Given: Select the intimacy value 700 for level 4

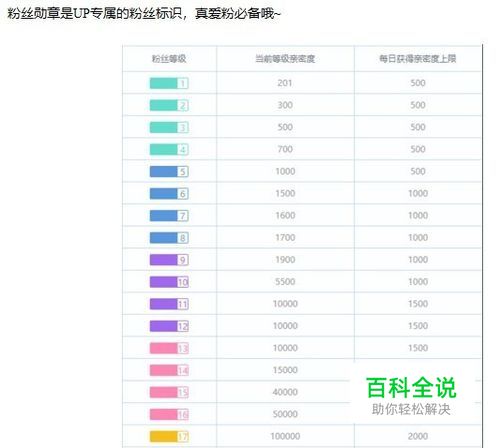Looking at the screenshot, I should point(285,149).
